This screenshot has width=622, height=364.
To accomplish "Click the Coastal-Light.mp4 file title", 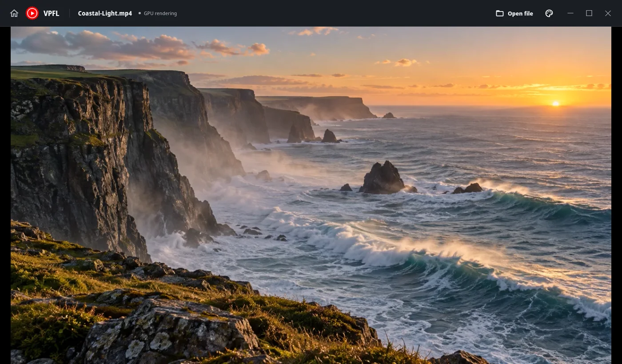I will coord(105,13).
